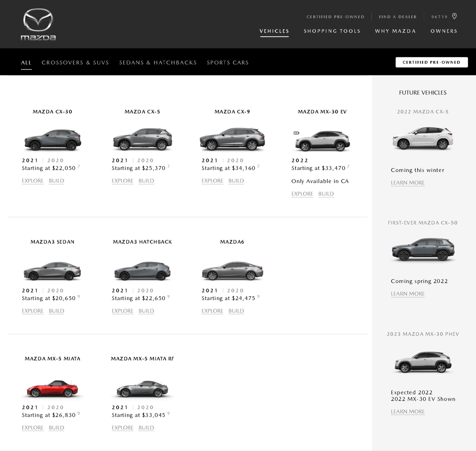This screenshot has height=451, width=476.
Task: Explore the Mazda CX-30
Action: point(33,181)
